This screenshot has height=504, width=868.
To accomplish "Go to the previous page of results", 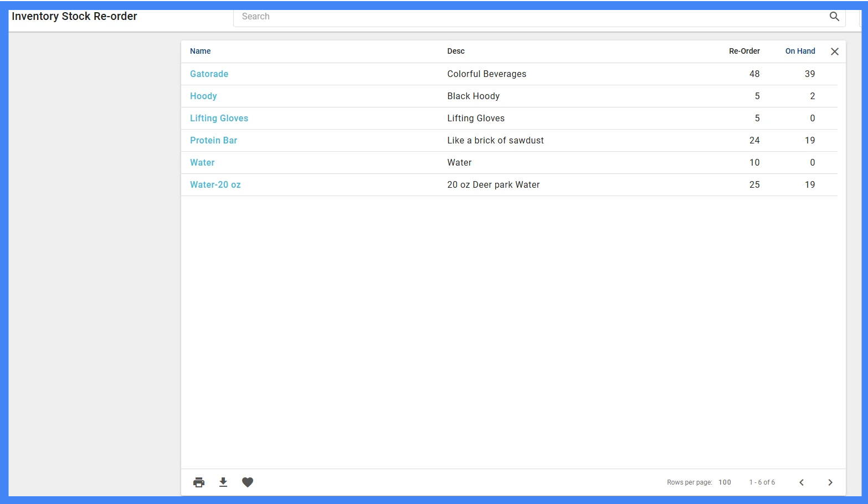I will [x=802, y=482].
